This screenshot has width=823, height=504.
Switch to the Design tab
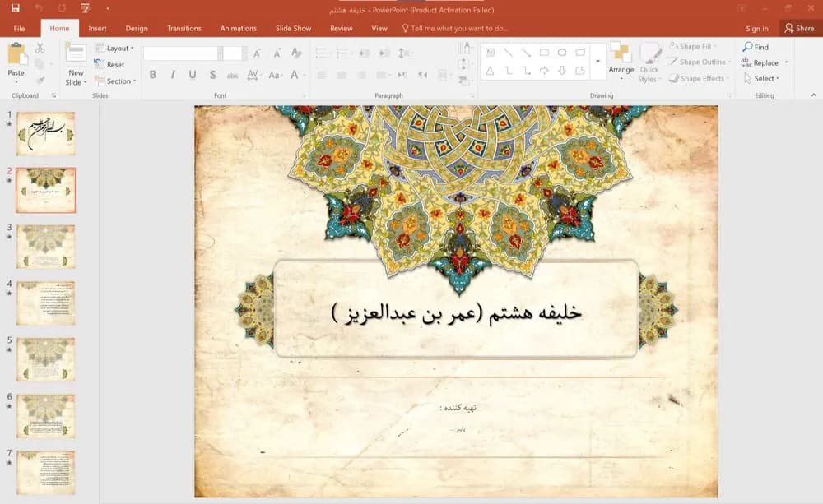[x=137, y=28]
